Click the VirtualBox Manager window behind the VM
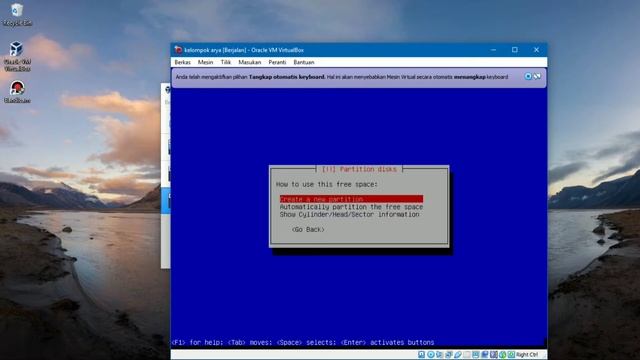This screenshot has height=360, width=640. (165, 176)
